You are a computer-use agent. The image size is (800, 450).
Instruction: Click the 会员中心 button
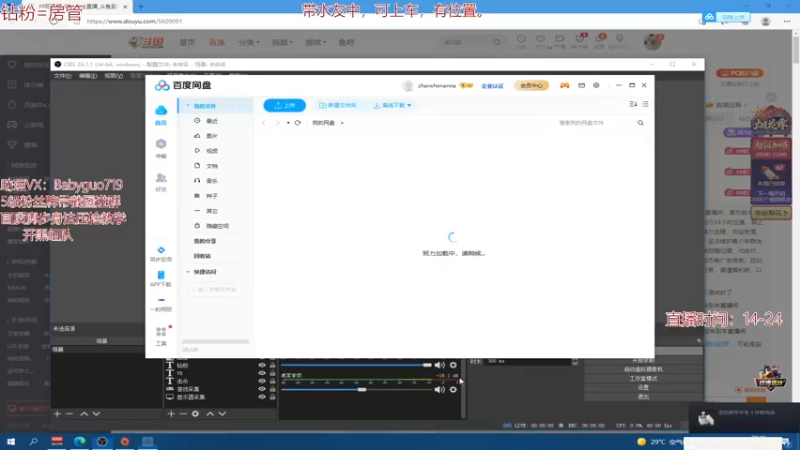pos(531,86)
